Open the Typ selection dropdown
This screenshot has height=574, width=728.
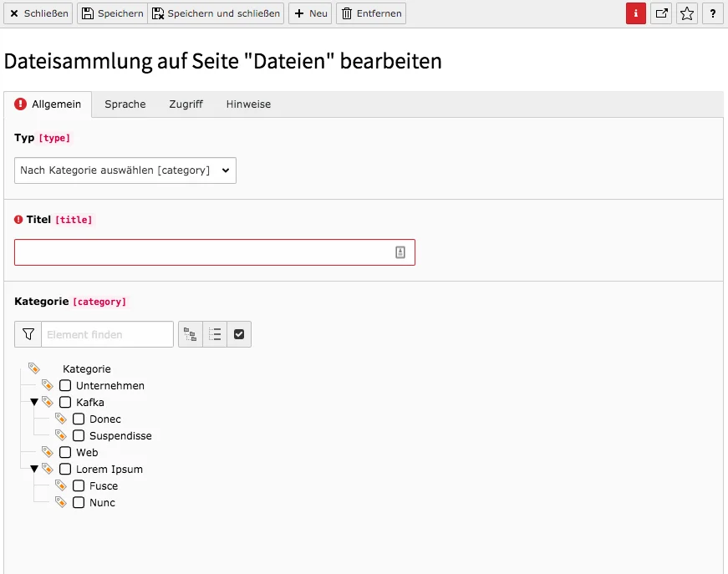coord(125,170)
